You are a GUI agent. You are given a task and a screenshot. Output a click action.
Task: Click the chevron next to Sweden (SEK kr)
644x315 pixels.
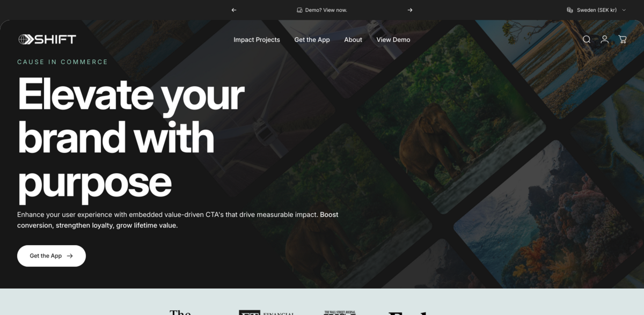[624, 10]
